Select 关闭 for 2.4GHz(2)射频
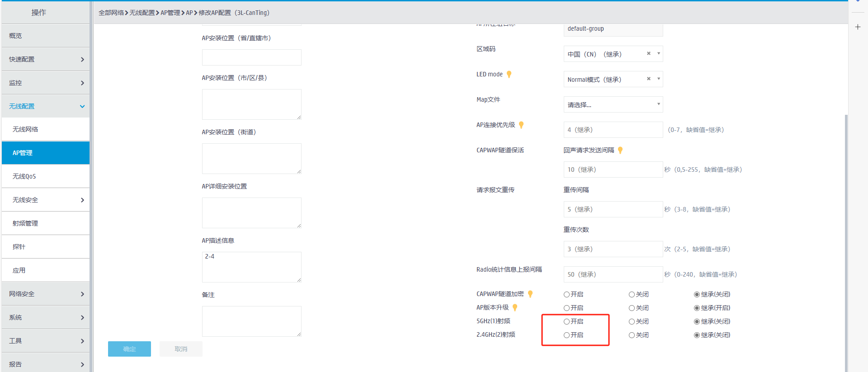This screenshot has height=372, width=868. (632, 335)
